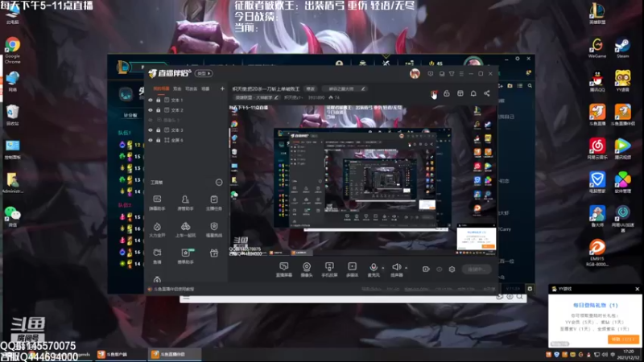Open the streamer avatar profile

coord(415,74)
